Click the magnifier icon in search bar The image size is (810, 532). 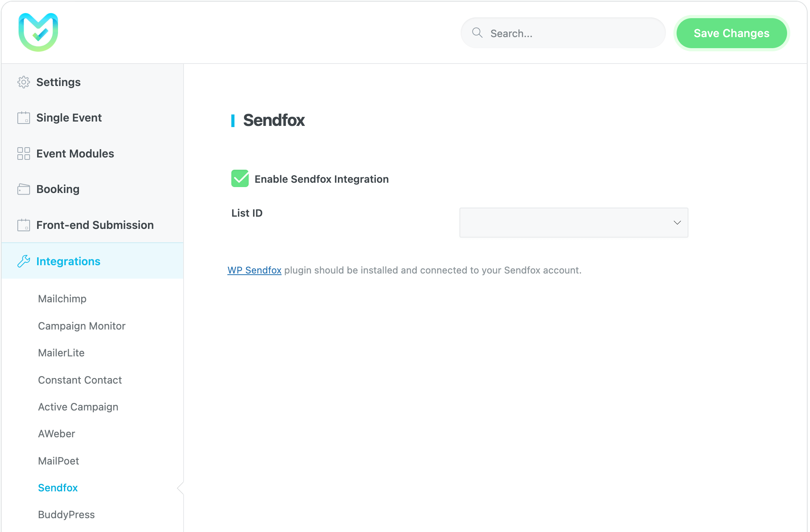pyautogui.click(x=477, y=33)
